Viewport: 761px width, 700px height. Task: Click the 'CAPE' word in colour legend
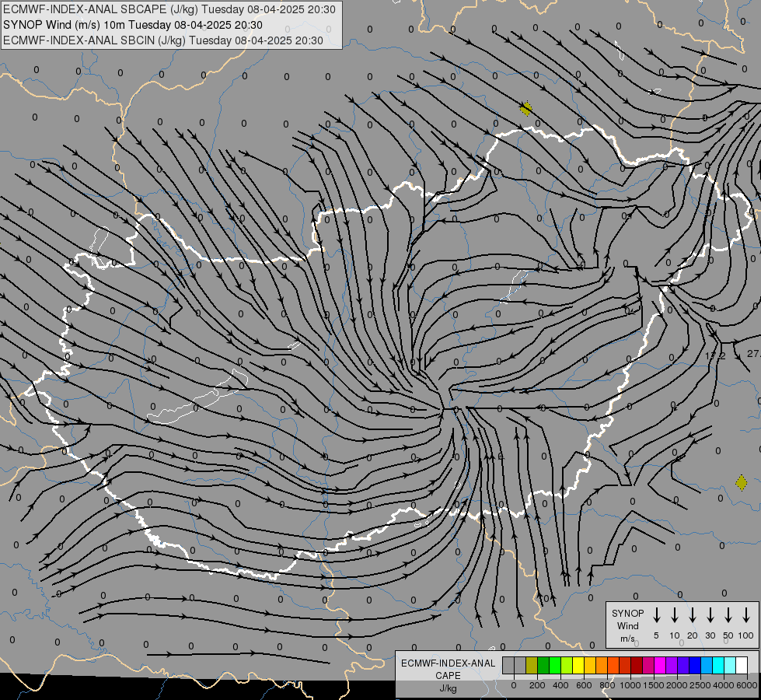(448, 676)
